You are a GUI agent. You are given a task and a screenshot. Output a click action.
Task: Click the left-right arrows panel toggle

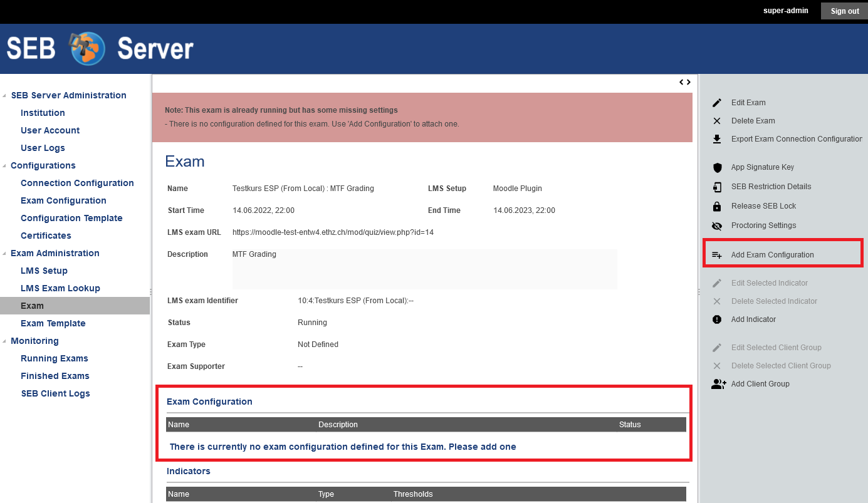pos(685,82)
